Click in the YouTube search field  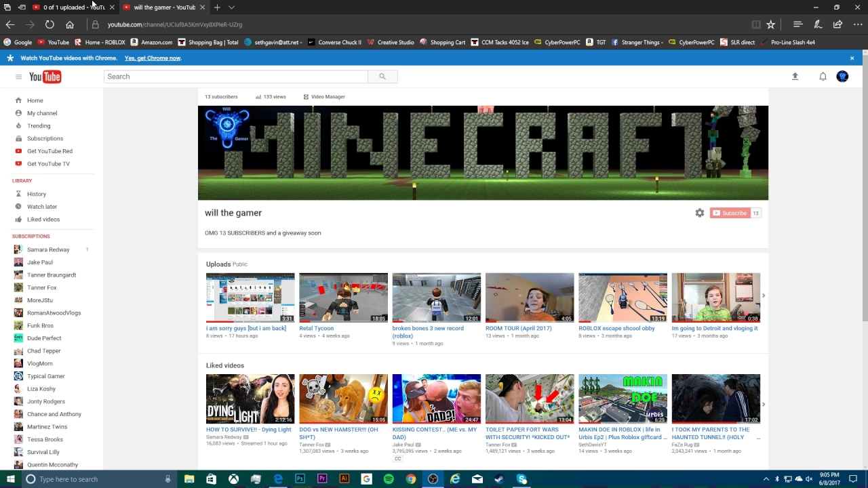pos(236,77)
